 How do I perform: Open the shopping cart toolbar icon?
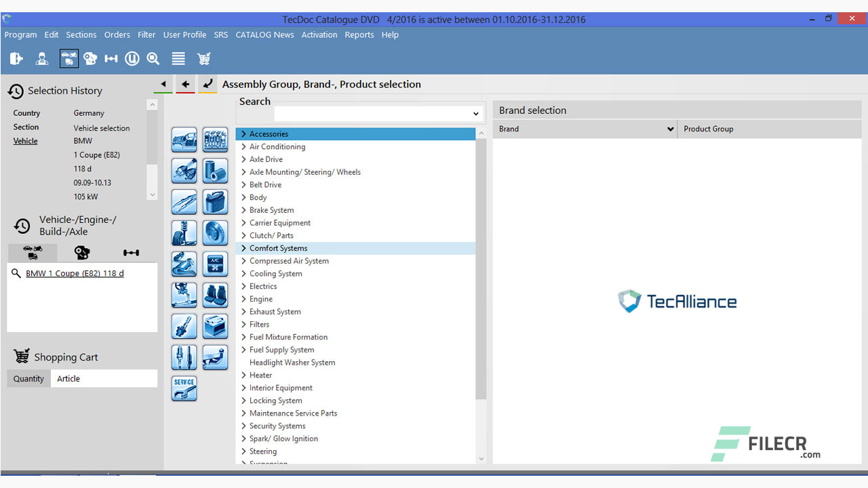(203, 59)
